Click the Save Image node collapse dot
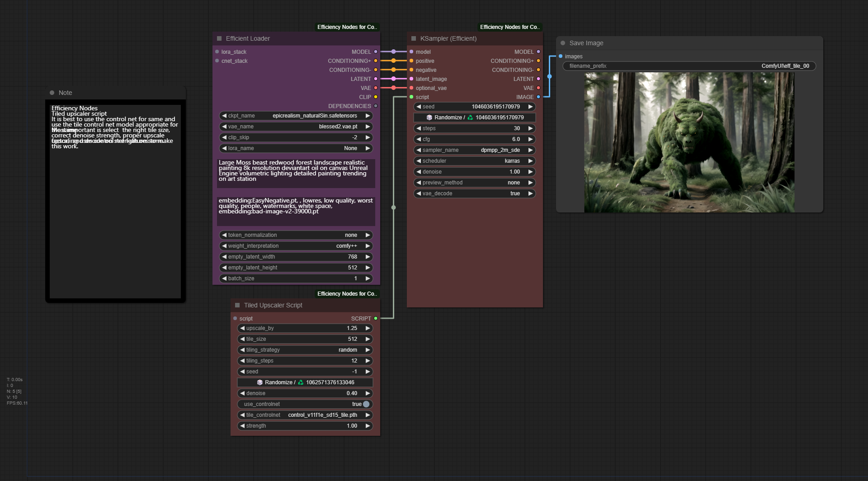 click(x=563, y=43)
